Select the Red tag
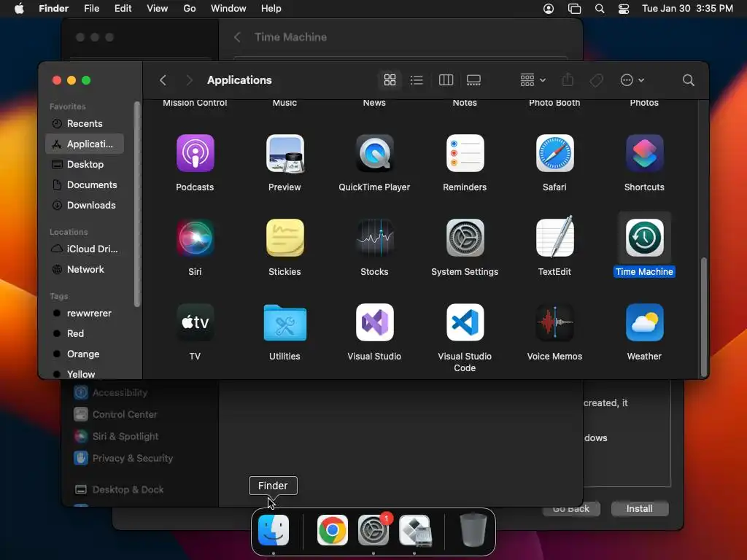This screenshot has width=747, height=560. pyautogui.click(x=85, y=334)
